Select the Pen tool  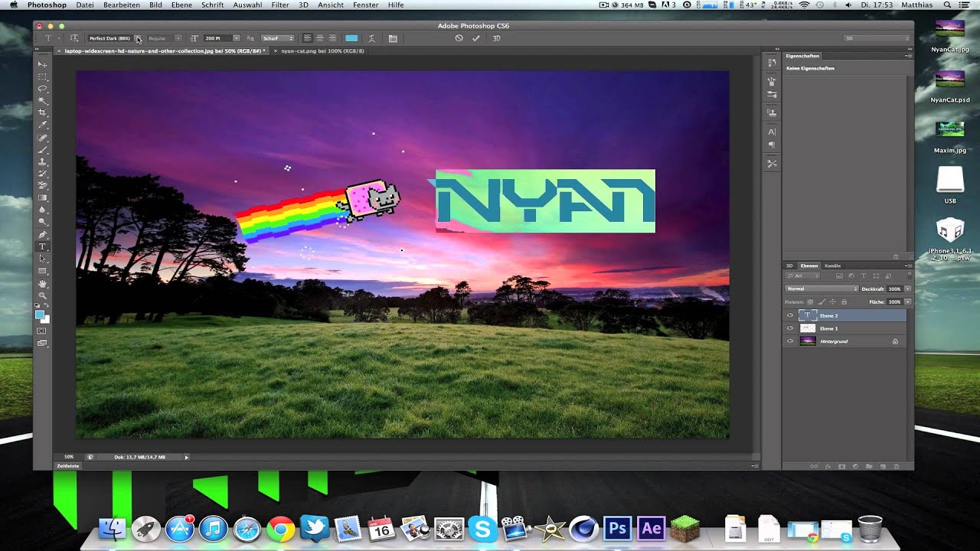click(44, 234)
